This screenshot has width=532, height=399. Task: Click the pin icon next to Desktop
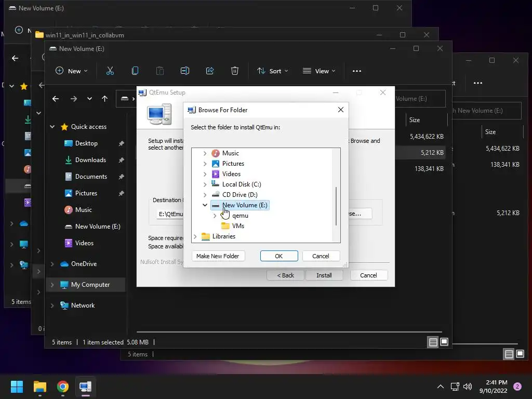pyautogui.click(x=121, y=143)
